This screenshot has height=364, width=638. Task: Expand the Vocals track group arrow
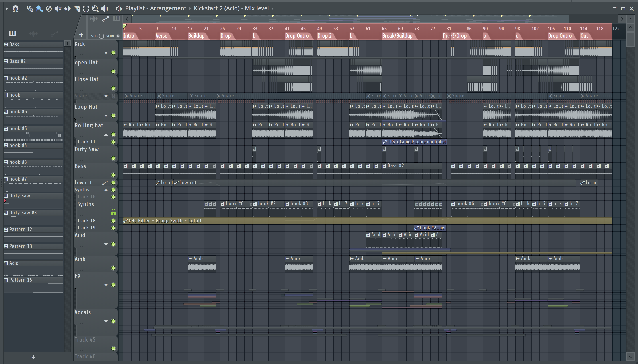pyautogui.click(x=106, y=321)
